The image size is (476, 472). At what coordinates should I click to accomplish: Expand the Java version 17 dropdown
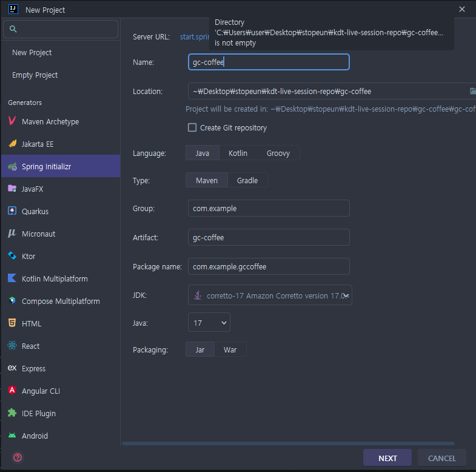click(209, 323)
